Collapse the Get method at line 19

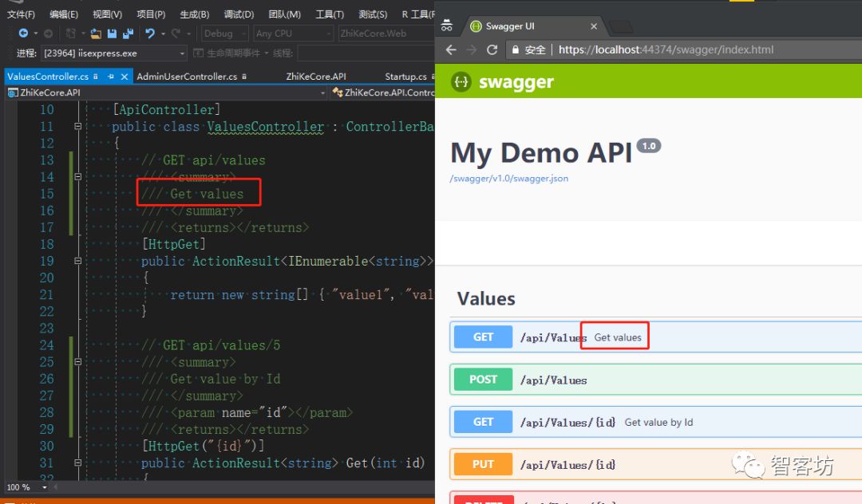(x=77, y=261)
